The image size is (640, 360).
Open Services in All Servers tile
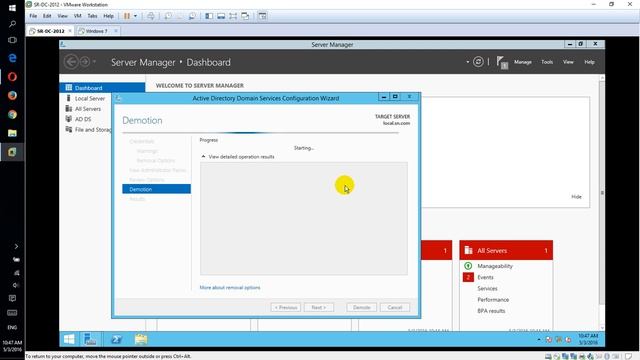point(487,289)
